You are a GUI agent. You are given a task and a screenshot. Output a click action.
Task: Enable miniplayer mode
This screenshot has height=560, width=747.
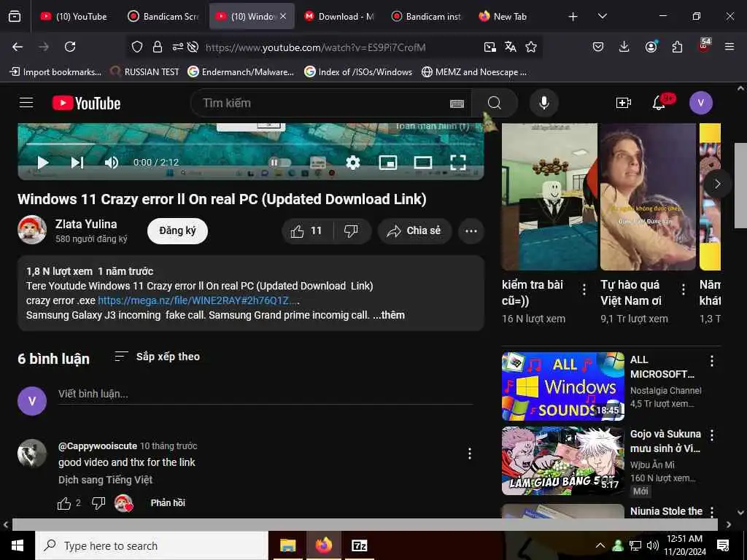click(388, 163)
